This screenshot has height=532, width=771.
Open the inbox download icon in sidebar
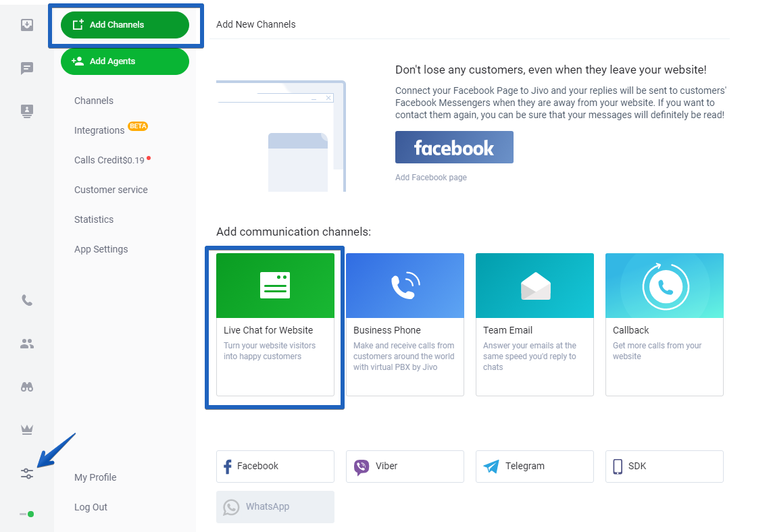[27, 24]
